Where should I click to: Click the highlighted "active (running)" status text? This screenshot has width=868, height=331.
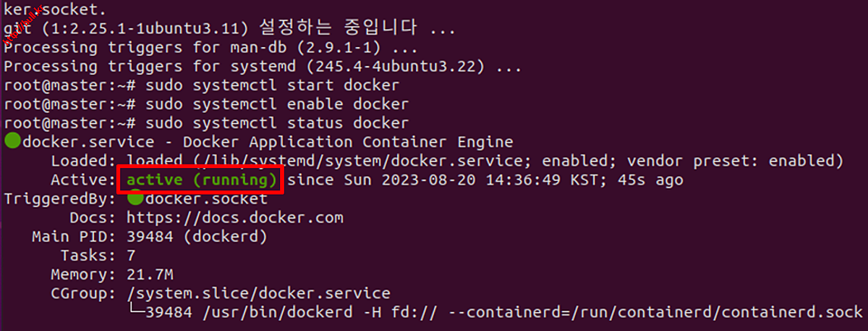pyautogui.click(x=202, y=180)
